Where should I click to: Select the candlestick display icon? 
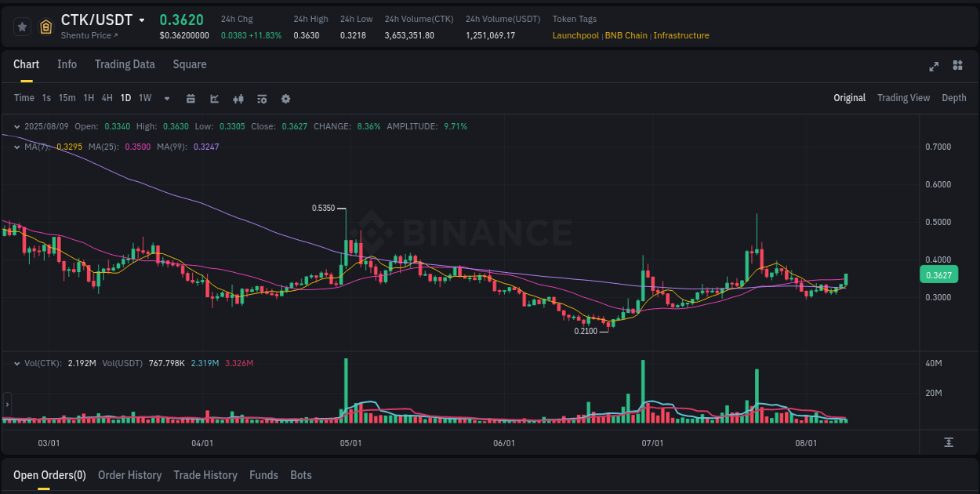pos(238,98)
